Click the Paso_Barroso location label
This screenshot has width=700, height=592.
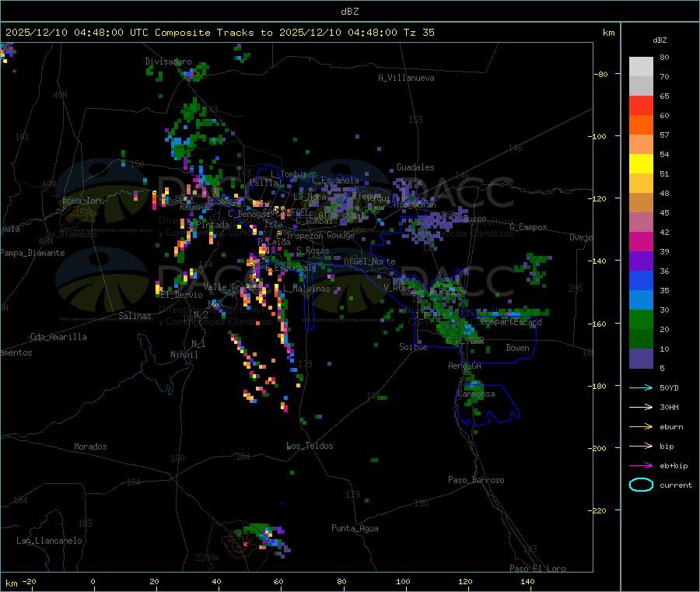[476, 480]
